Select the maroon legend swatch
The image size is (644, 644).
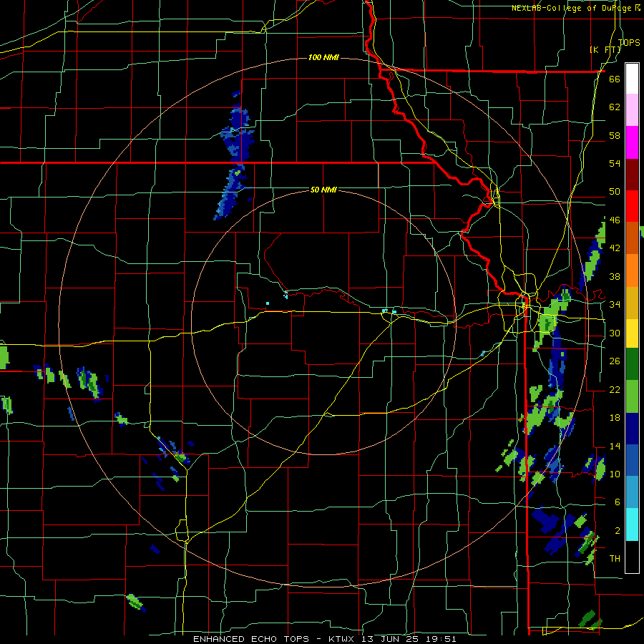[x=632, y=175]
